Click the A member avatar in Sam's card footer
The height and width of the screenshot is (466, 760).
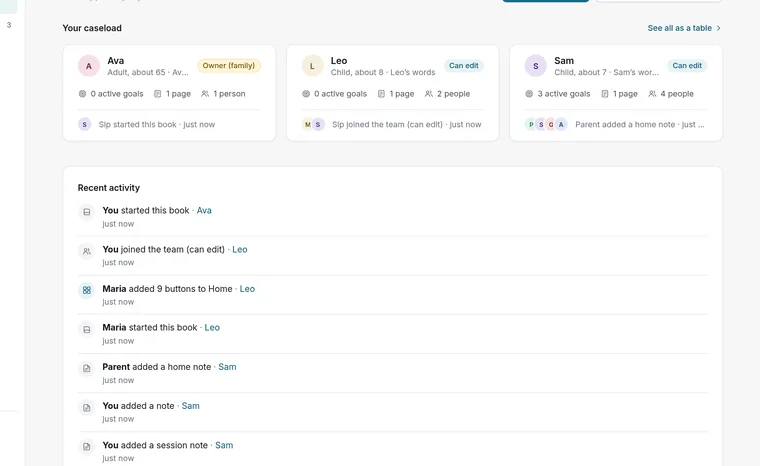[561, 125]
